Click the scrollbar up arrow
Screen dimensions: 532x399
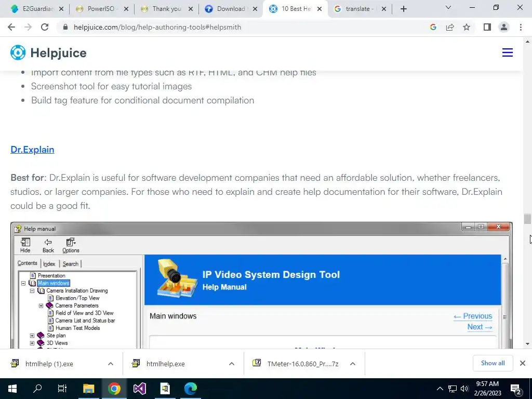(x=527, y=42)
